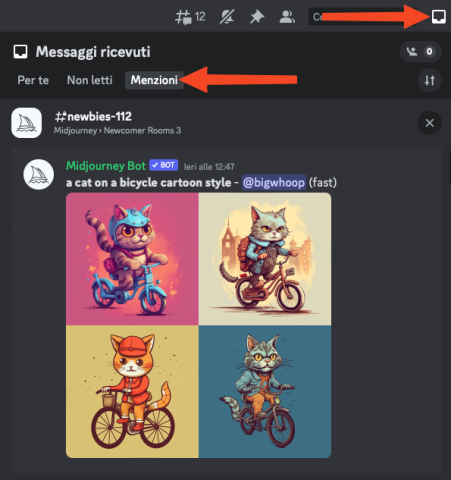
Task: Click the Messaggi ricevuti inbox icon
Action: tap(20, 52)
